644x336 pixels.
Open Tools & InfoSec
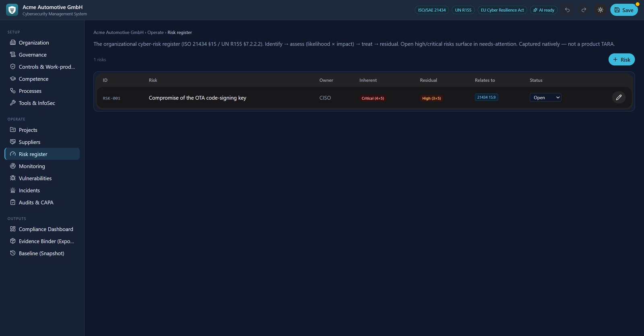tap(42, 103)
